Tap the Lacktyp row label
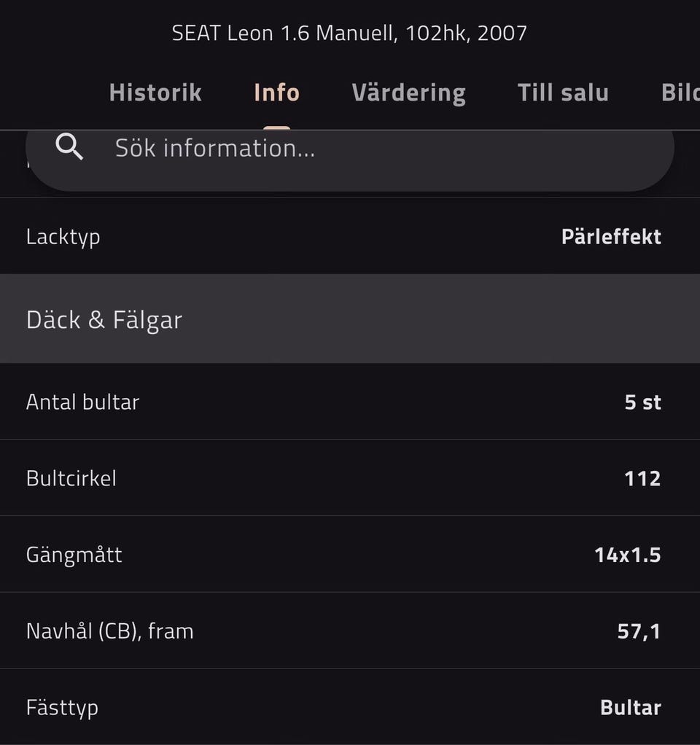The height and width of the screenshot is (745, 700). coord(63,237)
